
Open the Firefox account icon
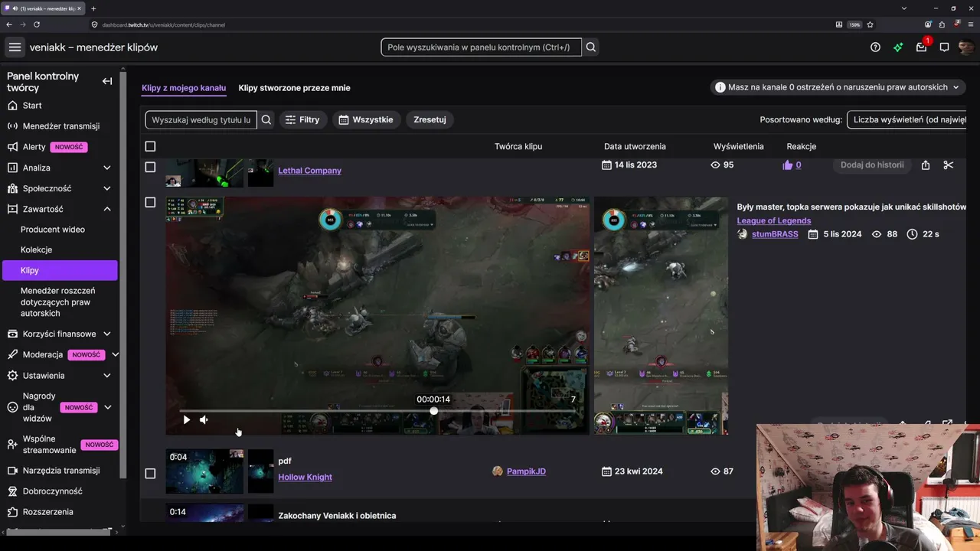928,24
